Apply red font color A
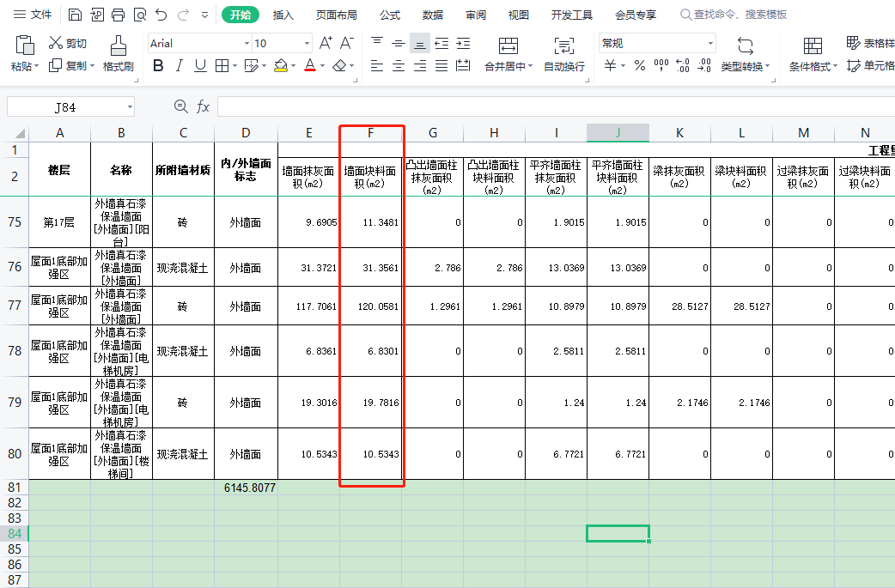Viewport: 895px width, 588px height. tap(310, 66)
